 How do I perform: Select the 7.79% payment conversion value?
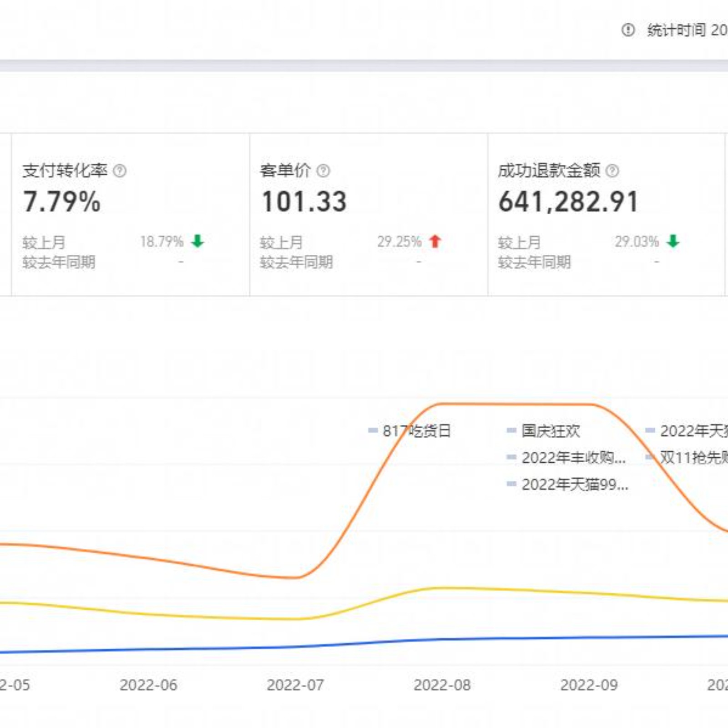click(x=62, y=202)
